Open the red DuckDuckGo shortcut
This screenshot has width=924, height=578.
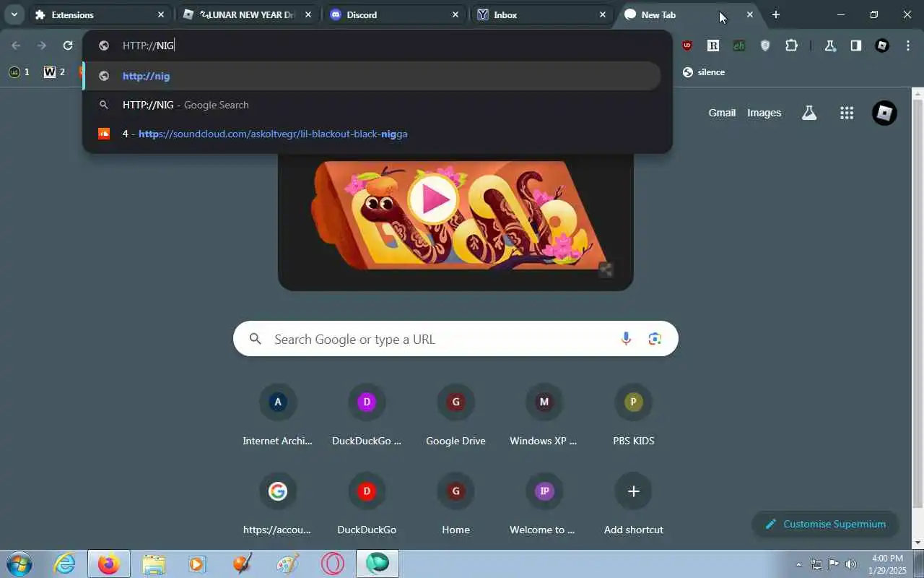tap(367, 504)
